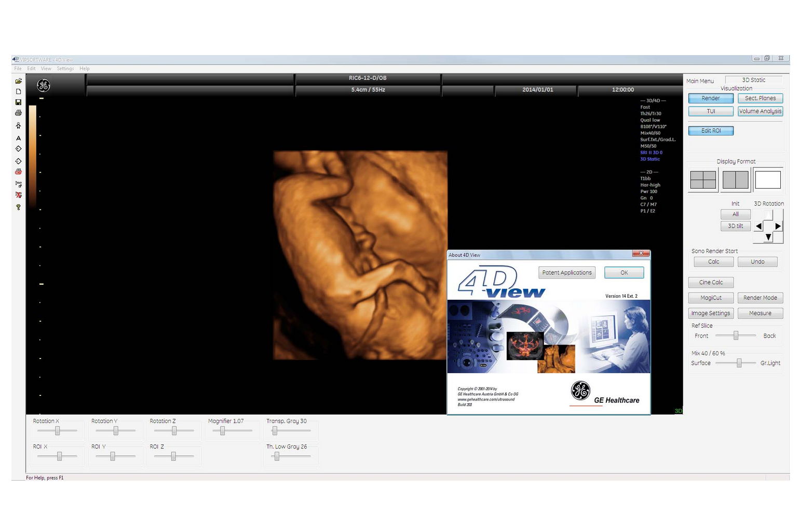The height and width of the screenshot is (532, 812).
Task: Click the upper diamond import arrow icon
Action: point(18,149)
